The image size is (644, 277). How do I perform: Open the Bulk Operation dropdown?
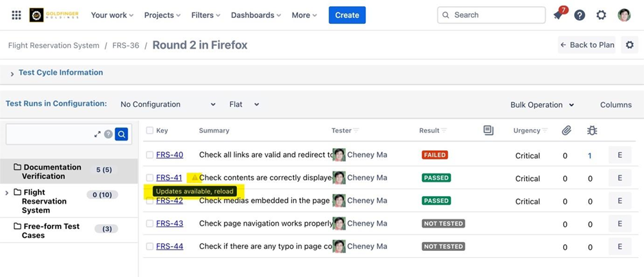(542, 105)
